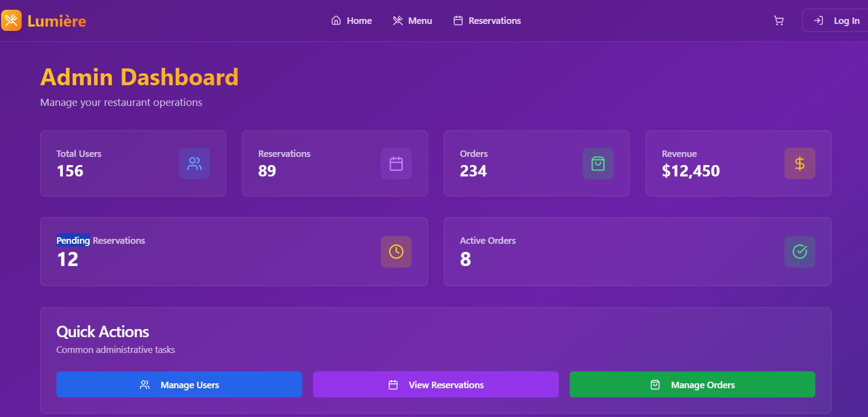
Task: Click the Pending Reservations clock icon
Action: [x=396, y=252]
